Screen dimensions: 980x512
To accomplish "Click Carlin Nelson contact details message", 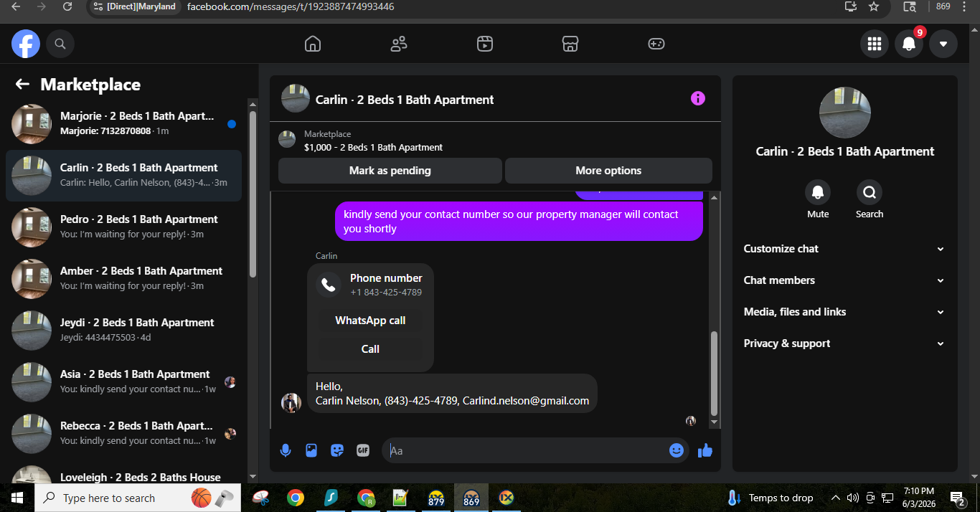I will click(x=452, y=394).
